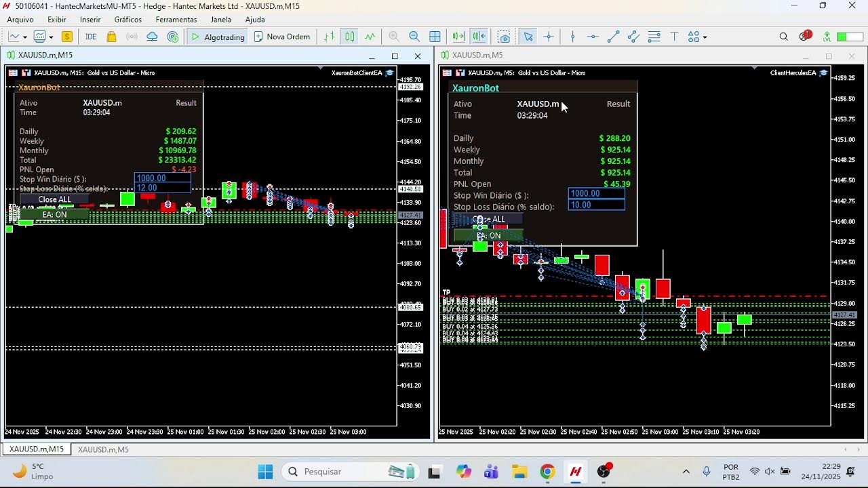Toggle chart shift from right edge

[479, 37]
